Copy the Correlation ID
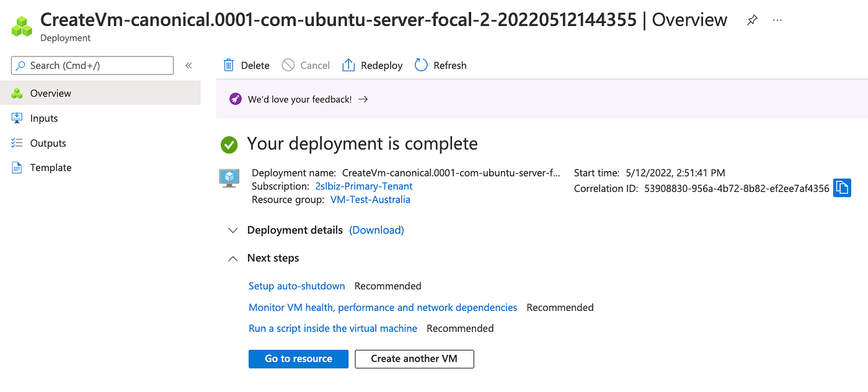Image resolution: width=868 pixels, height=392 pixels. pos(841,188)
